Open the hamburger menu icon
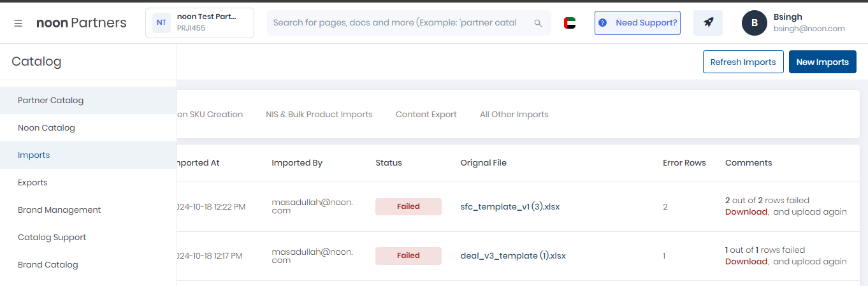Image resolution: width=868 pixels, height=286 pixels. click(18, 23)
